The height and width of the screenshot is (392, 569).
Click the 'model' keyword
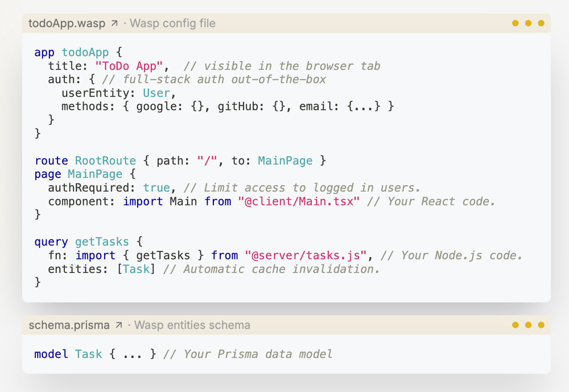click(51, 354)
